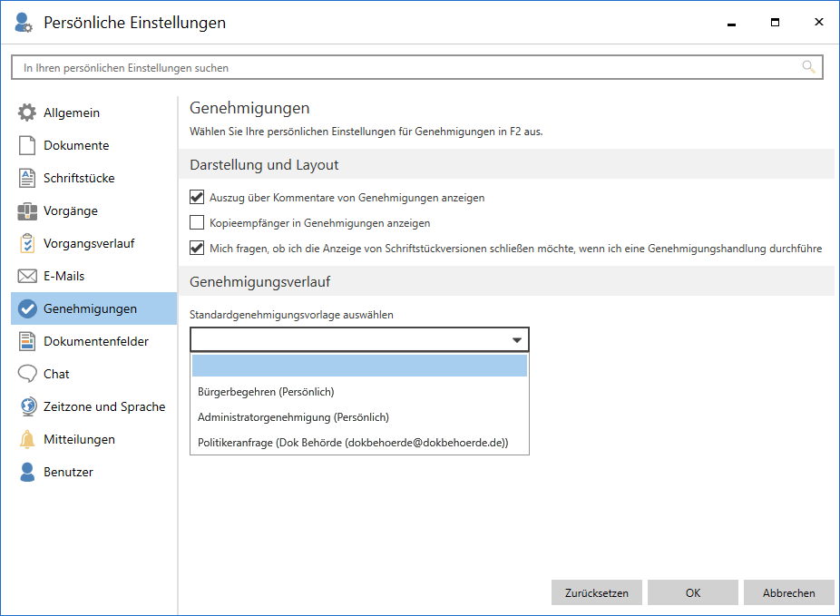This screenshot has width=840, height=616.
Task: Confirm settings with the OK button
Action: coord(693,593)
